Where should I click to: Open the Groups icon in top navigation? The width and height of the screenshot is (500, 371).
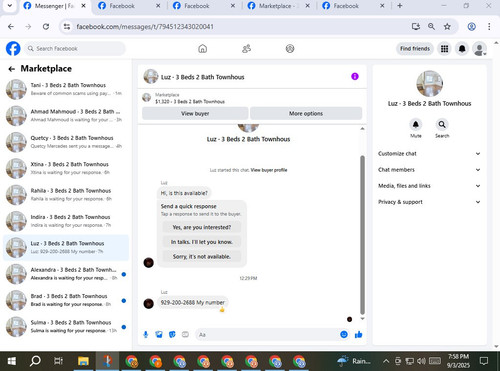coord(290,49)
